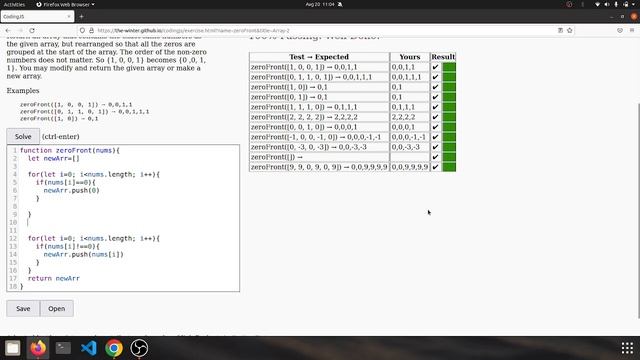Click the page vertical scrollbar

[638, 210]
